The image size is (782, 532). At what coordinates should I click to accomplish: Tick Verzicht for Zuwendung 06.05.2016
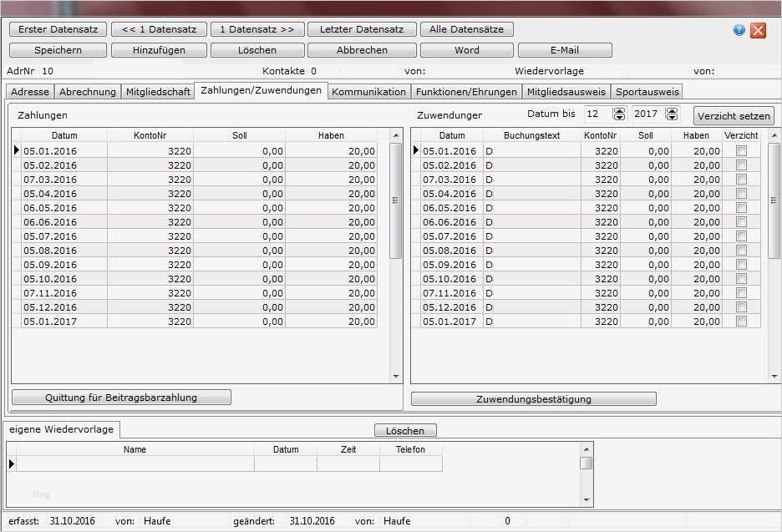[x=742, y=207]
